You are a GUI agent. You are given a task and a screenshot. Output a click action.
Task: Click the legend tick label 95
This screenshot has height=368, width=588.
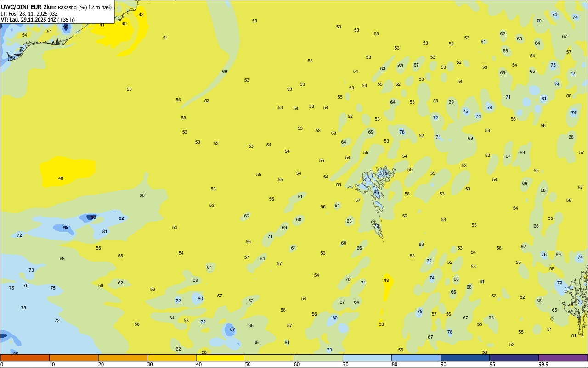[492, 364]
